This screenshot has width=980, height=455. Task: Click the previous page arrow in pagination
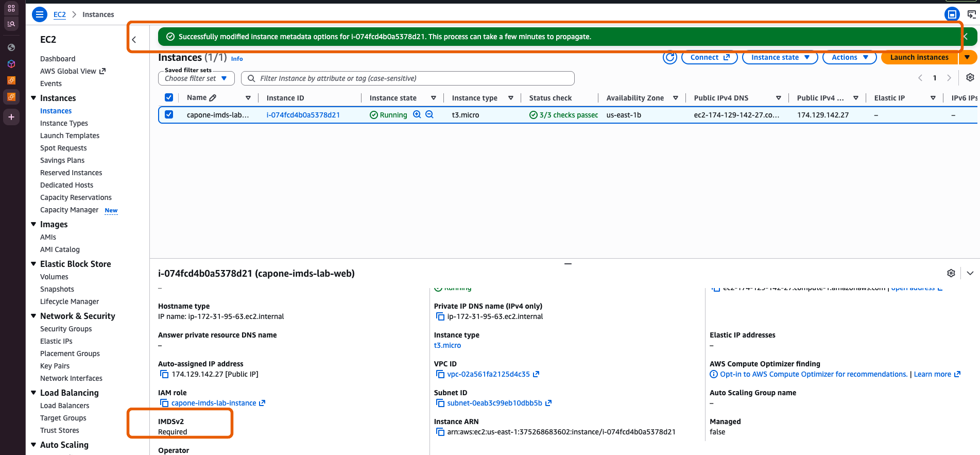point(920,78)
